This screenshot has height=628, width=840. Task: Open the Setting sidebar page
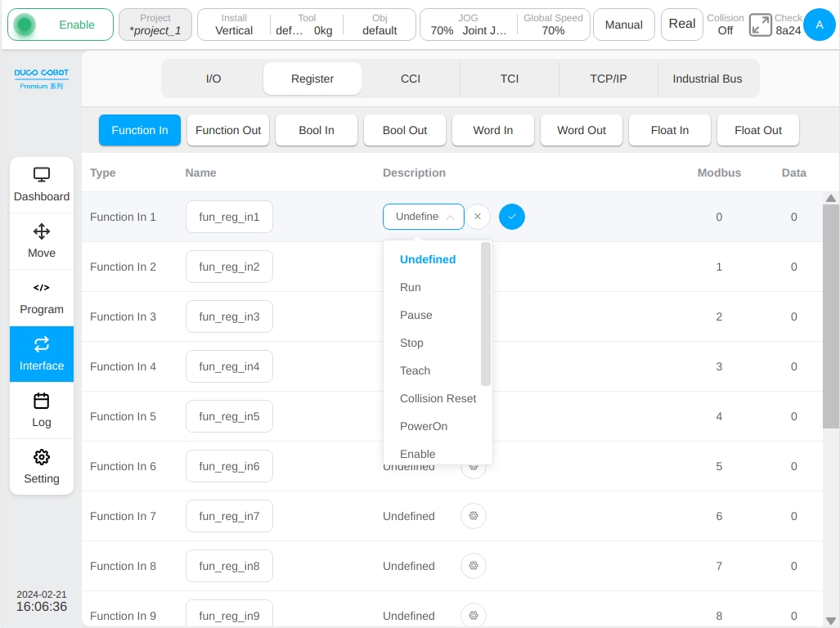41,467
